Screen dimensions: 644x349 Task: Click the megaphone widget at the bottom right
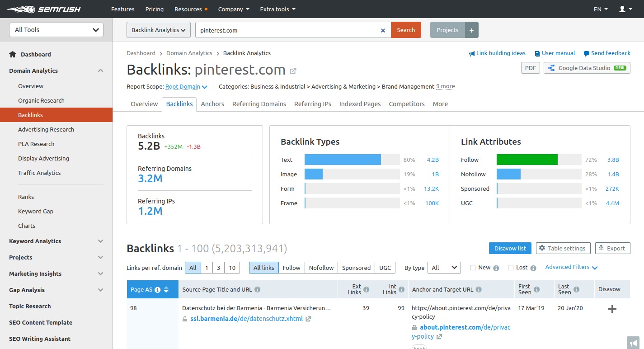pyautogui.click(x=633, y=343)
